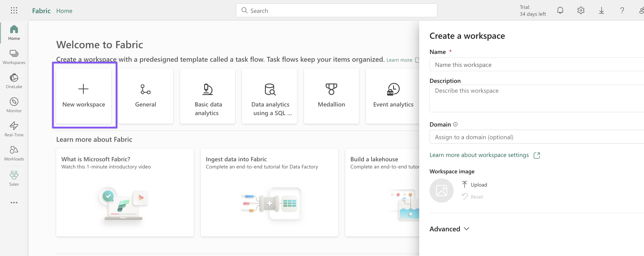Open the settings gear in header
Image resolution: width=644 pixels, height=256 pixels.
581,11
